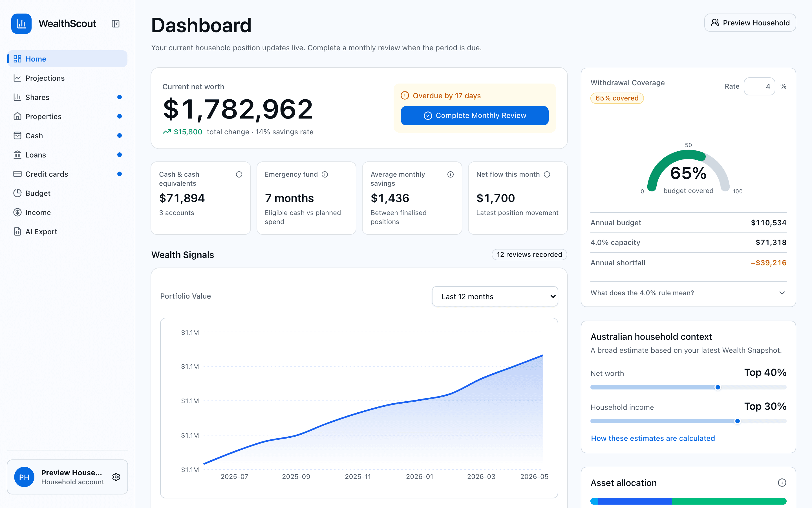The width and height of the screenshot is (812, 508).
Task: Click the Preview Household people icon
Action: pos(715,23)
